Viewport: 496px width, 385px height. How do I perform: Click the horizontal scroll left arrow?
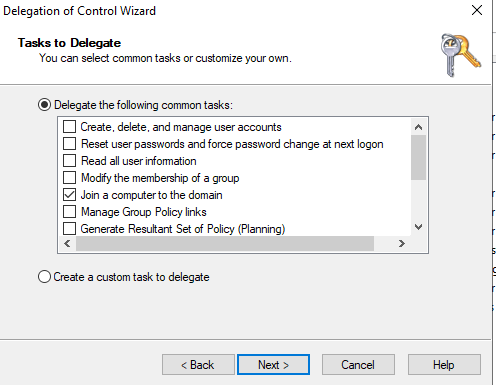[67, 244]
